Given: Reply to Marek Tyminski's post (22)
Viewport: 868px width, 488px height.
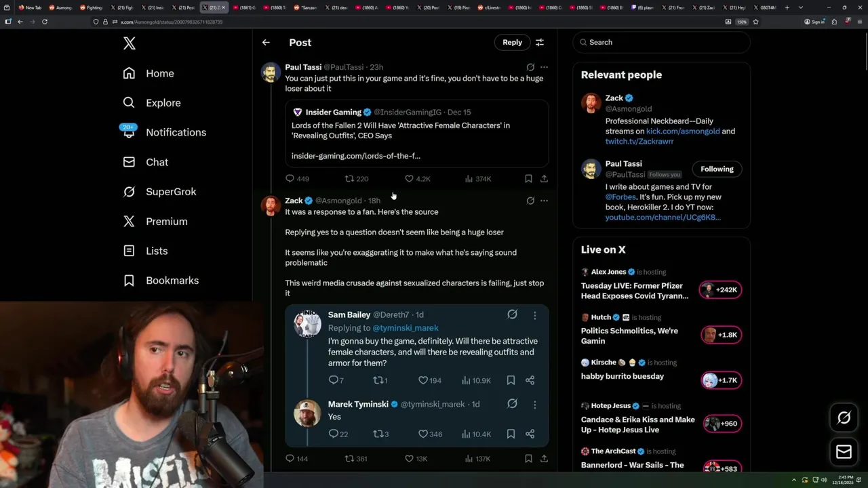Looking at the screenshot, I should coord(338,434).
